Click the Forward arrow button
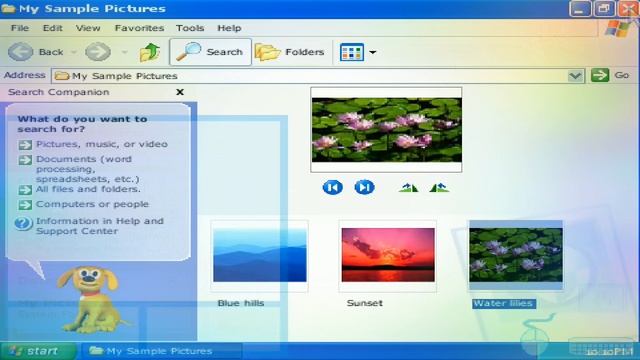Image resolution: width=640 pixels, height=360 pixels. pos(98,52)
